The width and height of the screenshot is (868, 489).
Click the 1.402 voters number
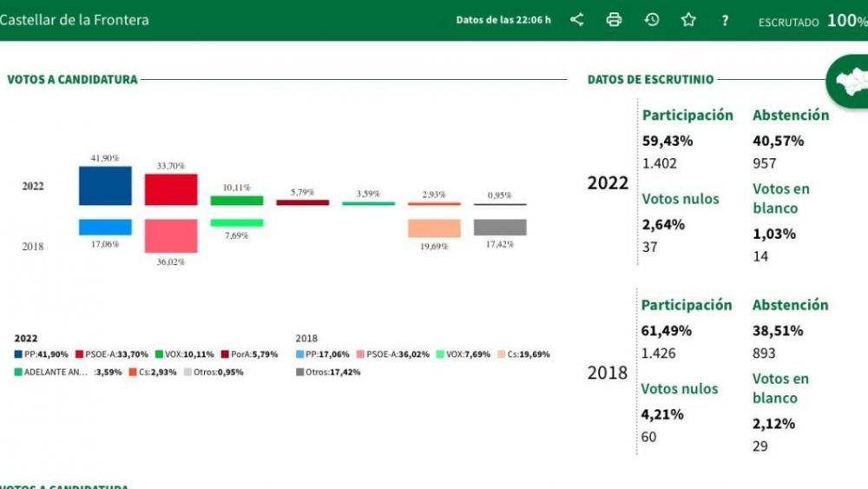point(660,163)
